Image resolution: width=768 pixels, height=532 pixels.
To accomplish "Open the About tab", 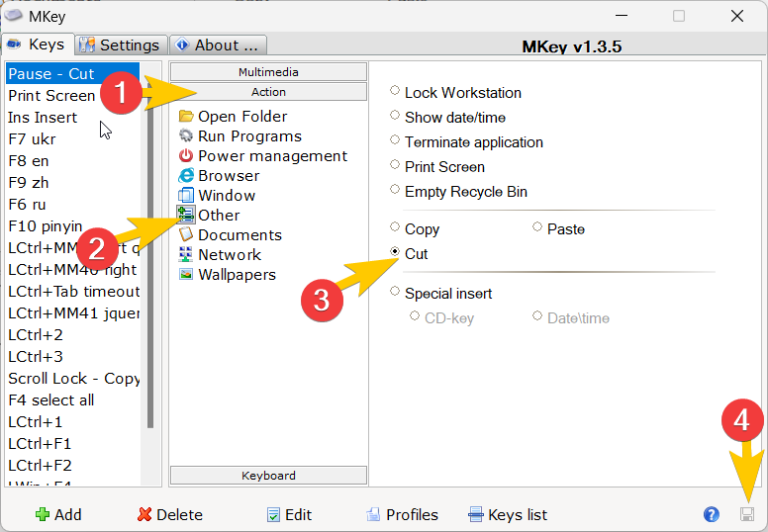I will point(219,45).
